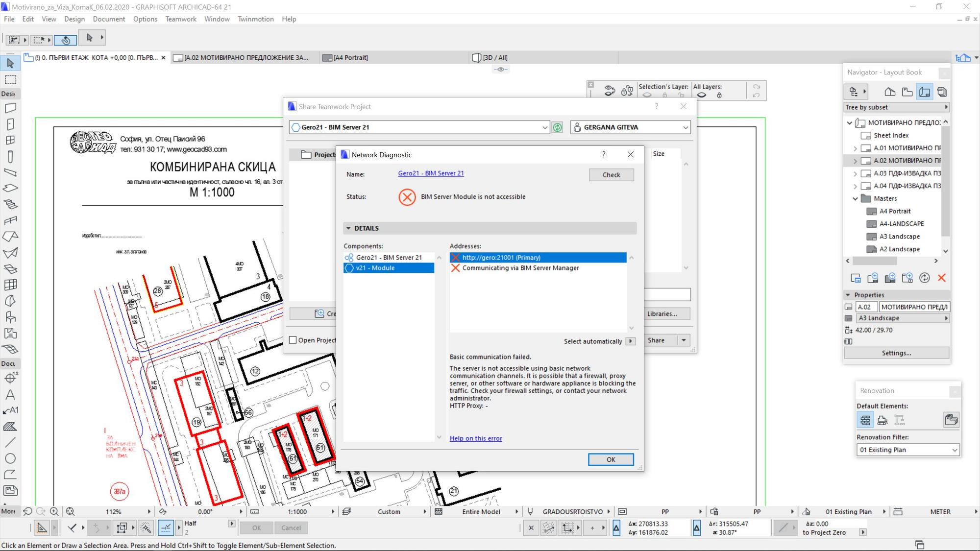The width and height of the screenshot is (980, 551).
Task: Select the Text tool in toolbox
Action: pyautogui.click(x=10, y=394)
